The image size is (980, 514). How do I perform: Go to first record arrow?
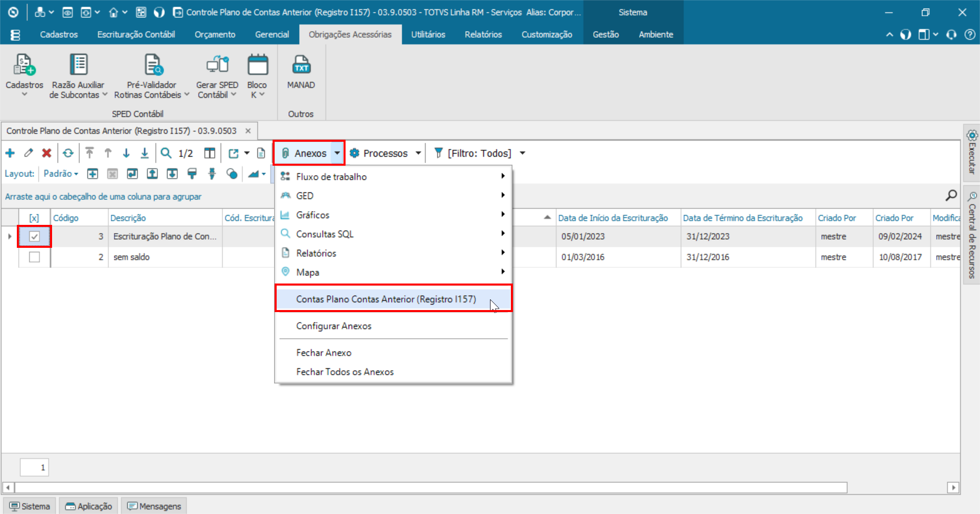click(x=89, y=153)
